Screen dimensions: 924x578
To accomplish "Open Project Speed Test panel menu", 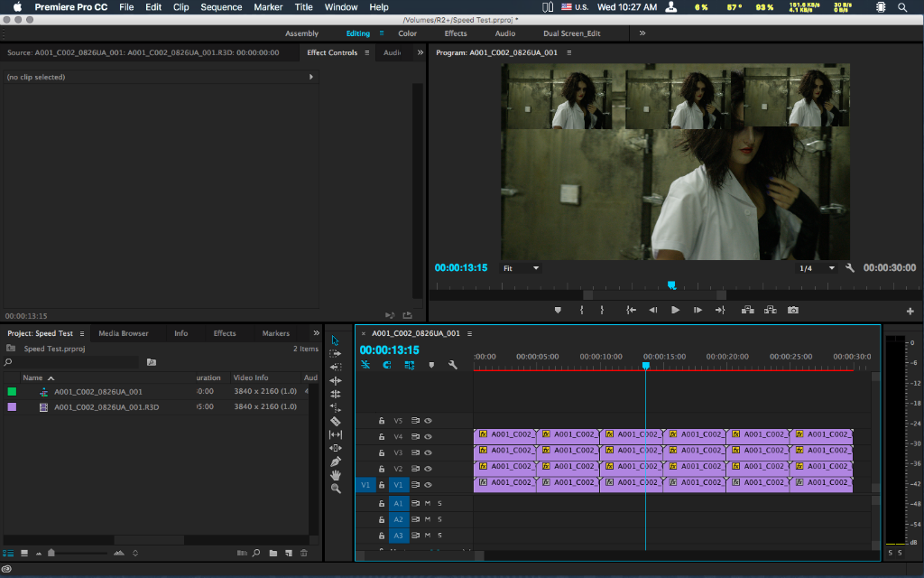I will click(82, 334).
